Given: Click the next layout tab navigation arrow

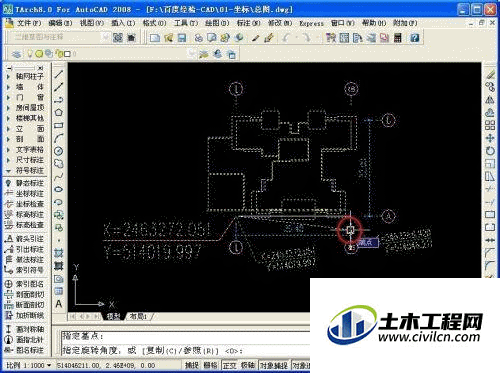Looking at the screenshot, I should 87,316.
